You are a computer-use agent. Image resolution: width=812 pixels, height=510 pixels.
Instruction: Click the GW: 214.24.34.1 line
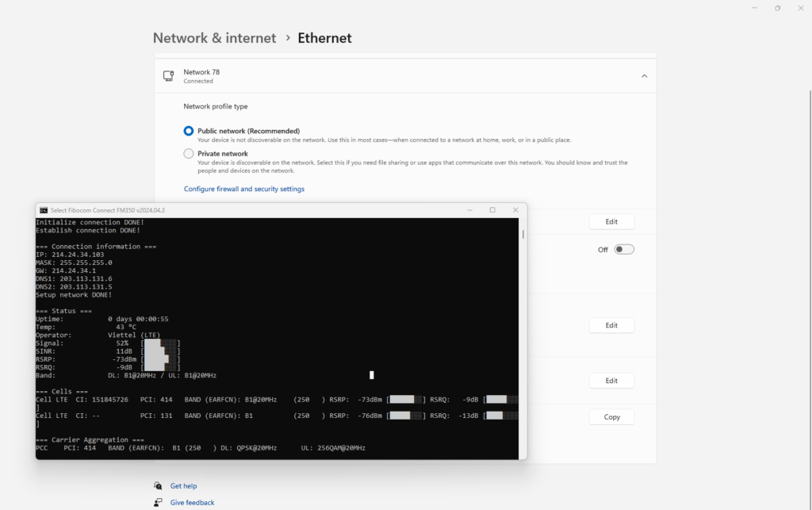(x=66, y=270)
